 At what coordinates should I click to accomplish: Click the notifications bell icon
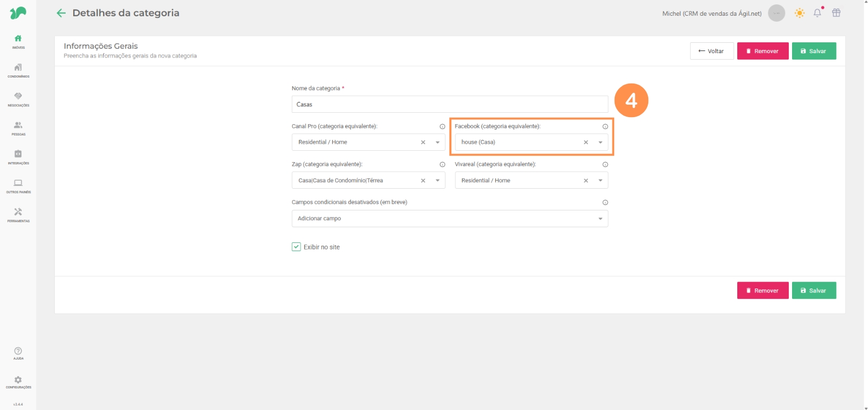pos(817,13)
